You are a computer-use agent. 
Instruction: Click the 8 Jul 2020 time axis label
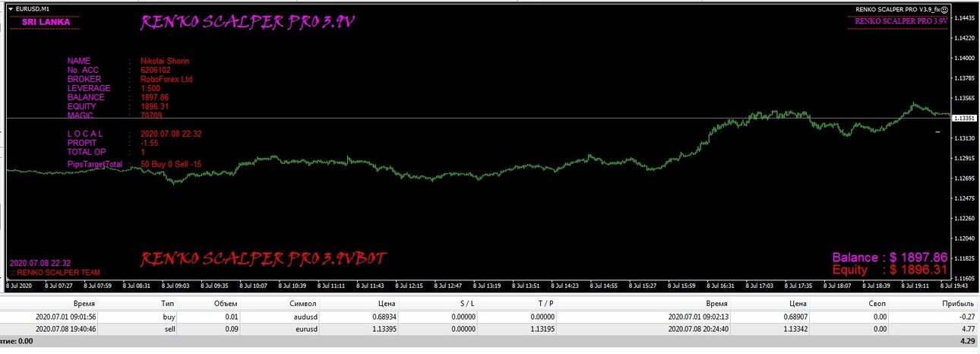(19, 286)
